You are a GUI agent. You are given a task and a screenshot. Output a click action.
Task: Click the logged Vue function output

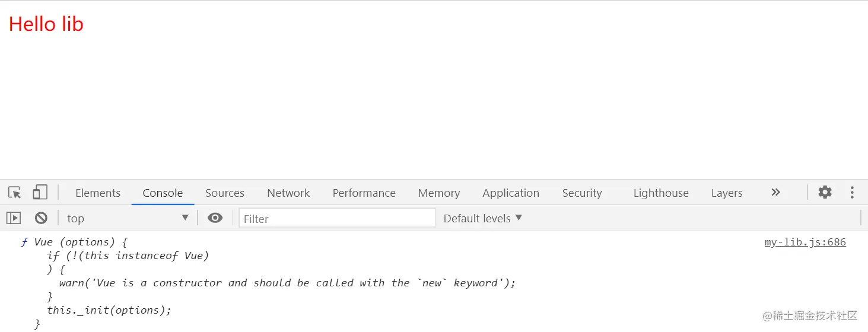coord(74,242)
